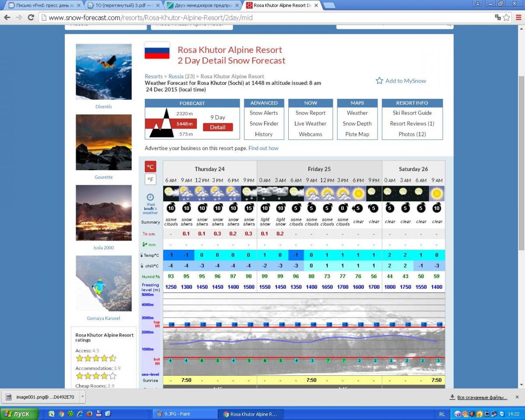Switch temperature units to °C
Screen dimensions: 525x420
pos(150,167)
